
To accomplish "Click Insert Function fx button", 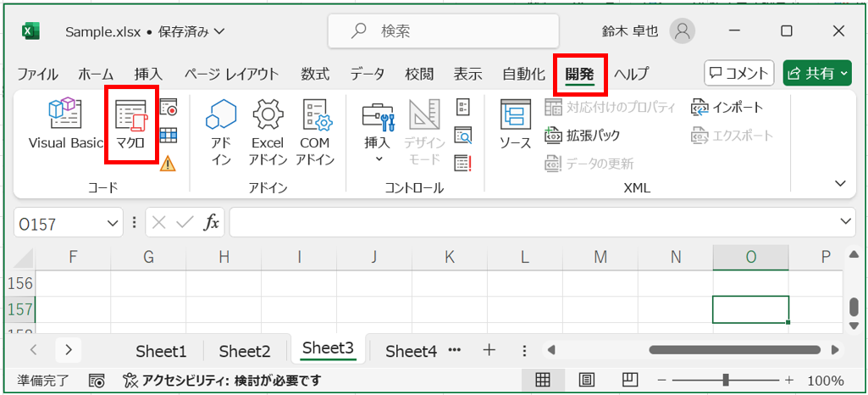I will coord(211,223).
